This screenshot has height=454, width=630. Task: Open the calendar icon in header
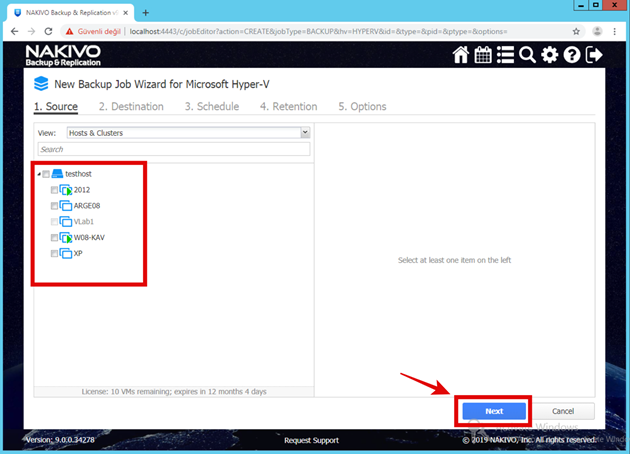pos(483,55)
